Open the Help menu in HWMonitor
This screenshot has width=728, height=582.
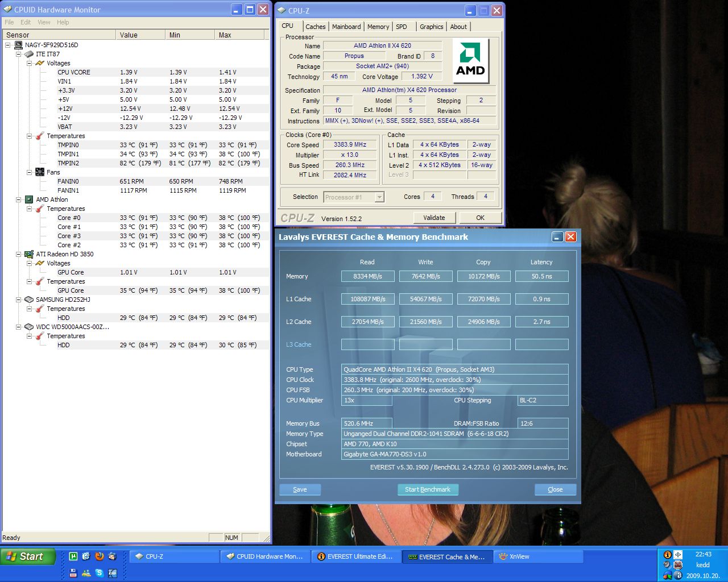pyautogui.click(x=63, y=22)
